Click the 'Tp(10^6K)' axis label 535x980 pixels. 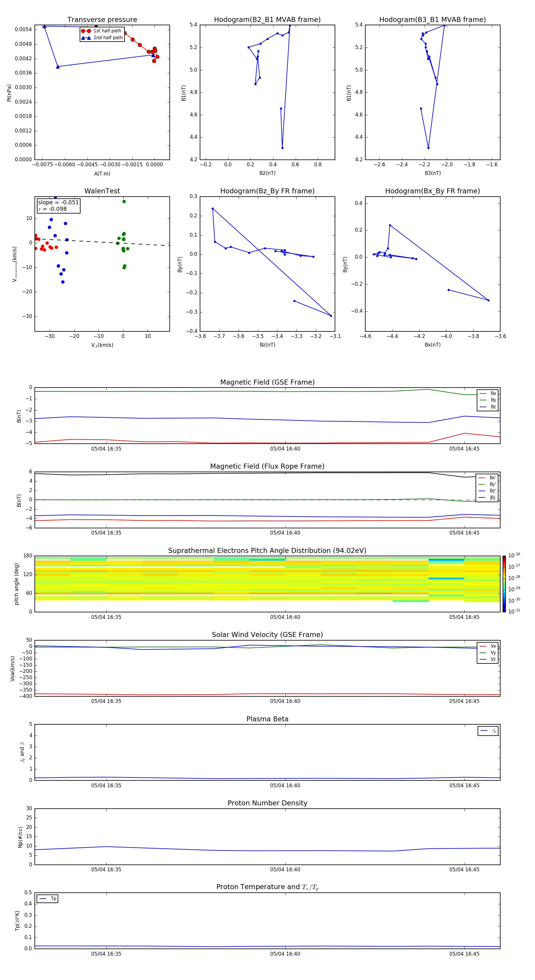click(x=17, y=921)
